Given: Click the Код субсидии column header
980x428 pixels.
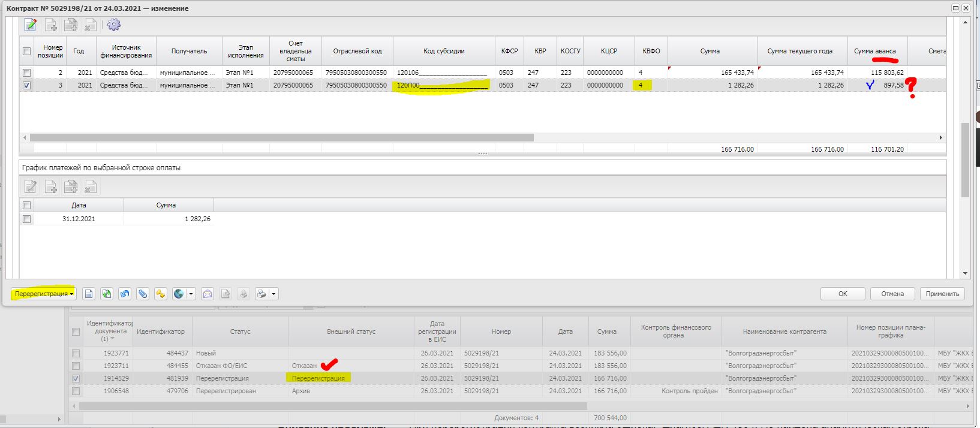Looking at the screenshot, I should tap(443, 51).
